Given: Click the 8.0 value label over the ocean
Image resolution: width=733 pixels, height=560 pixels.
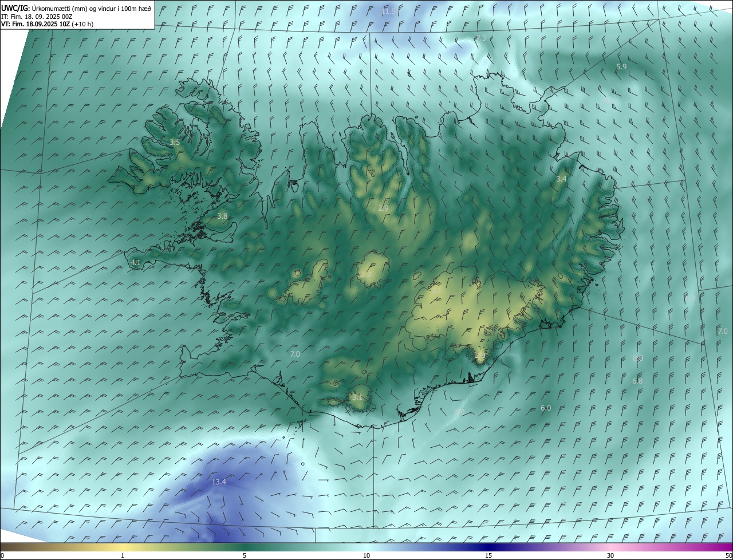Looking at the screenshot, I should point(638,358).
